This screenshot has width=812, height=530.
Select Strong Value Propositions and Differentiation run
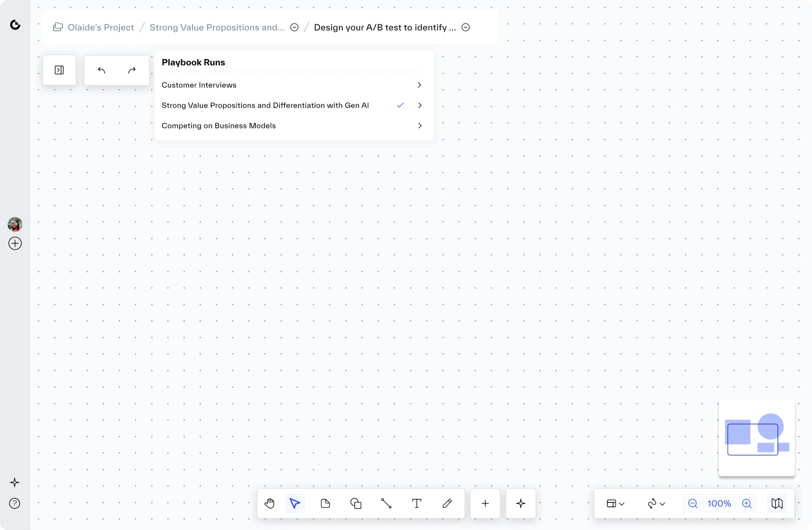pyautogui.click(x=292, y=105)
